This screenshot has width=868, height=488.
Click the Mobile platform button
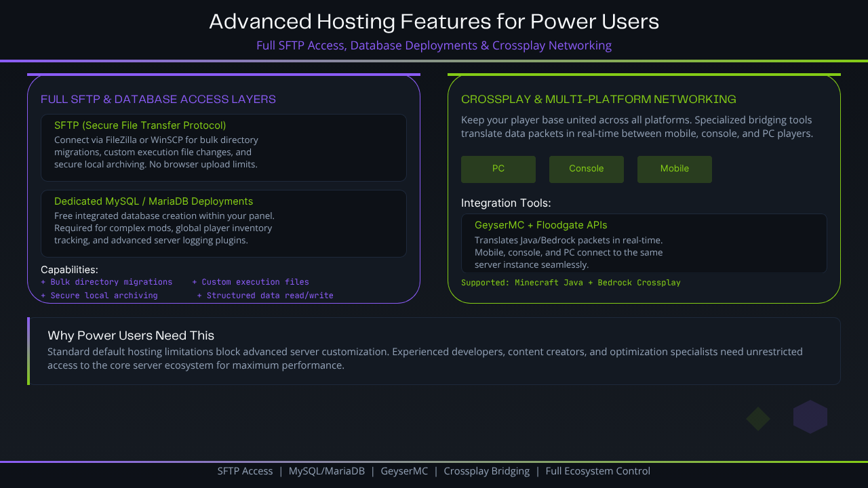(675, 169)
